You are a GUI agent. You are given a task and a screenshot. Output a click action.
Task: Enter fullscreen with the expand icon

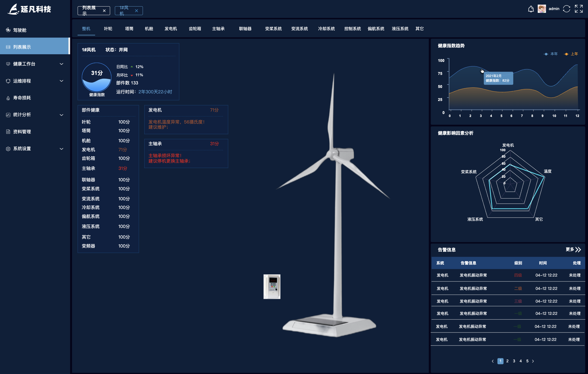[x=579, y=9]
